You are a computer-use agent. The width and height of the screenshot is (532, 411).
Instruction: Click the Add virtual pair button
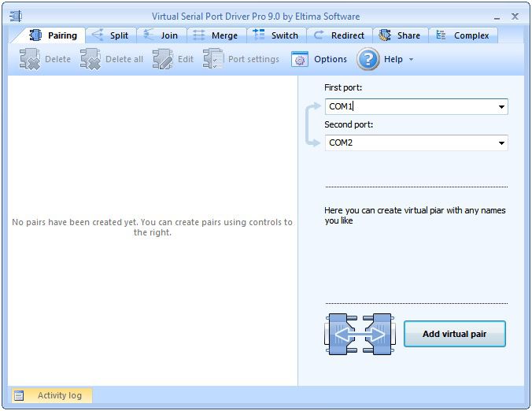coord(454,334)
